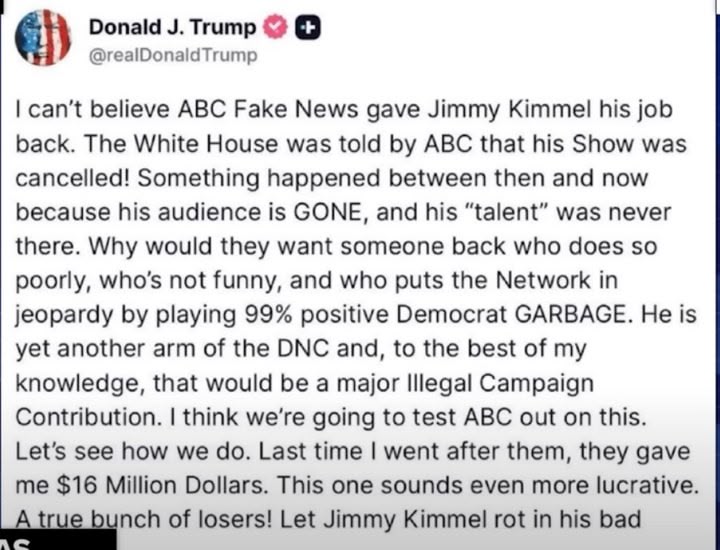Image resolution: width=720 pixels, height=550 pixels.
Task: Click the plus badge beside the name
Action: (307, 29)
